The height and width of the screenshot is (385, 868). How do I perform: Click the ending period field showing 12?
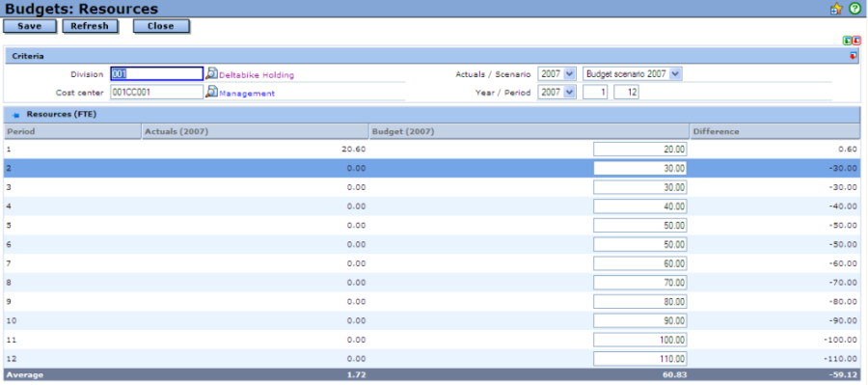[x=627, y=92]
